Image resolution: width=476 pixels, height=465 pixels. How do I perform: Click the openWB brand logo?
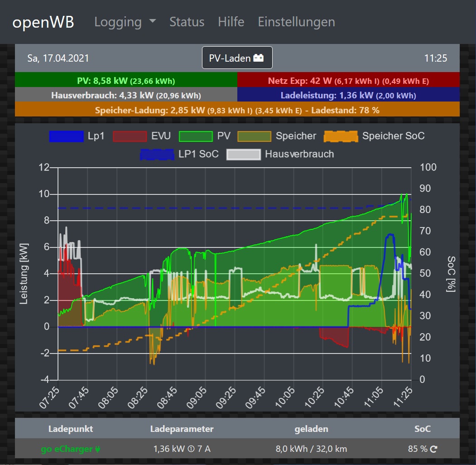click(x=43, y=22)
